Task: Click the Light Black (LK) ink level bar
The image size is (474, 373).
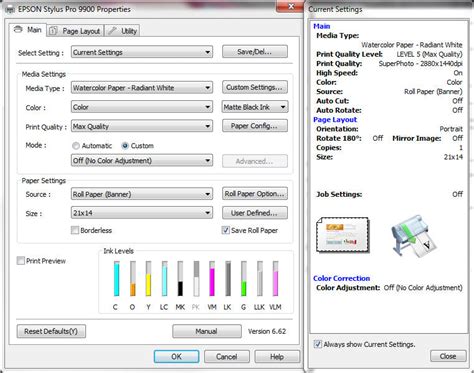Action: pyautogui.click(x=228, y=279)
